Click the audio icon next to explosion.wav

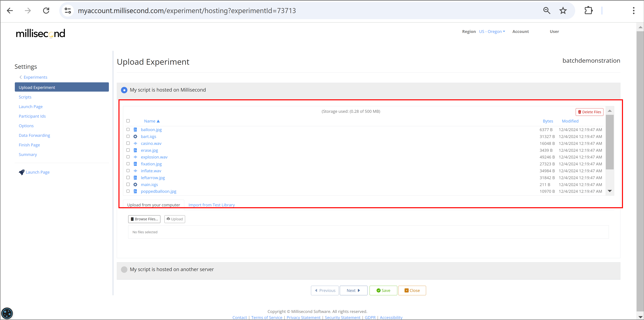point(135,157)
